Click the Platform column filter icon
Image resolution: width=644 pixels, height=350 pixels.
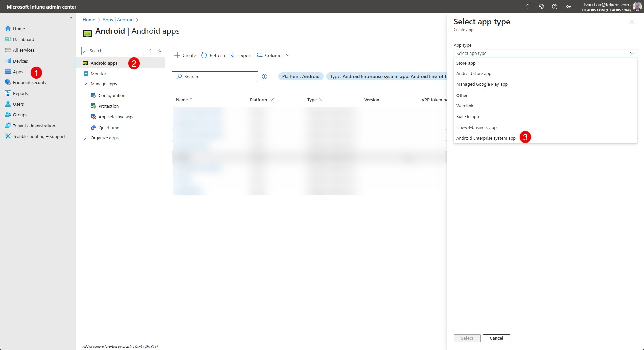(x=272, y=100)
